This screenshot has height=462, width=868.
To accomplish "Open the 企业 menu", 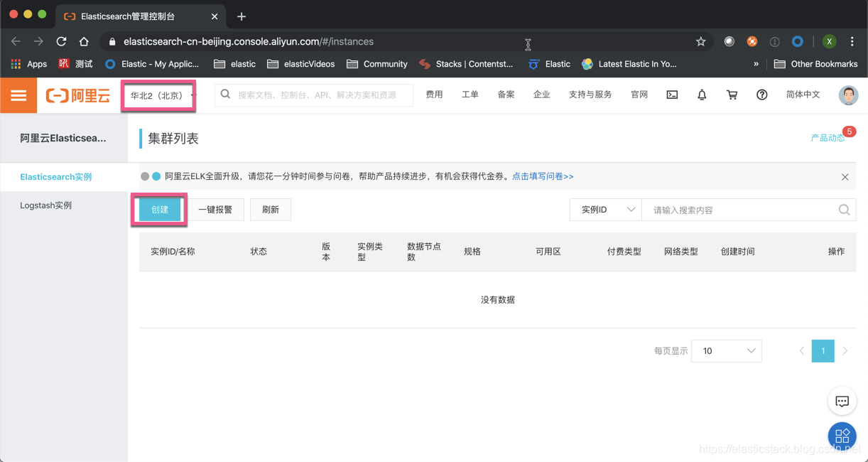I will [541, 95].
